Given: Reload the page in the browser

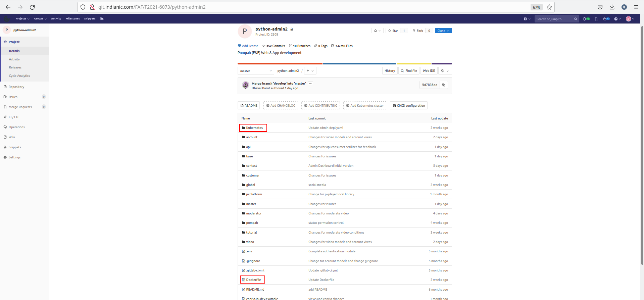Looking at the screenshot, I should (x=32, y=7).
